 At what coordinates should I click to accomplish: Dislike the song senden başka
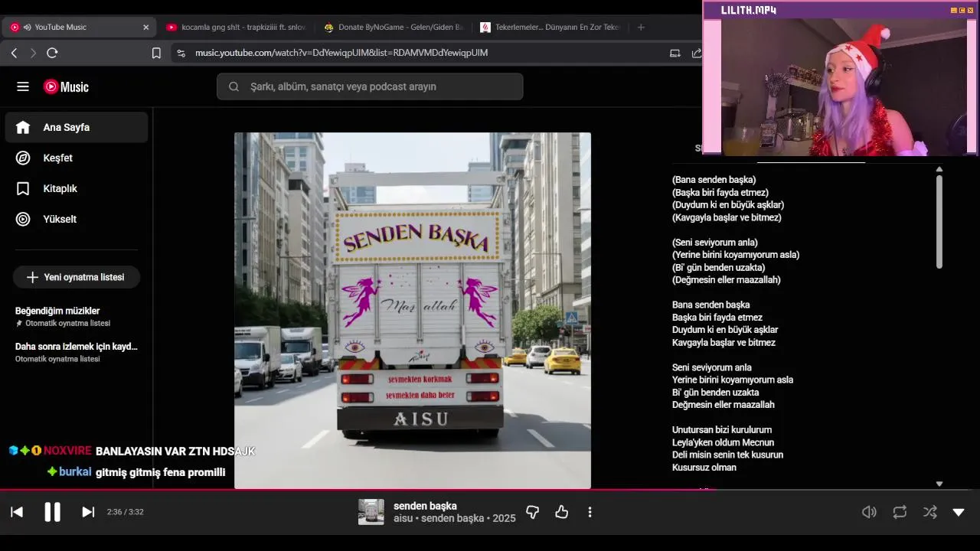pyautogui.click(x=533, y=512)
